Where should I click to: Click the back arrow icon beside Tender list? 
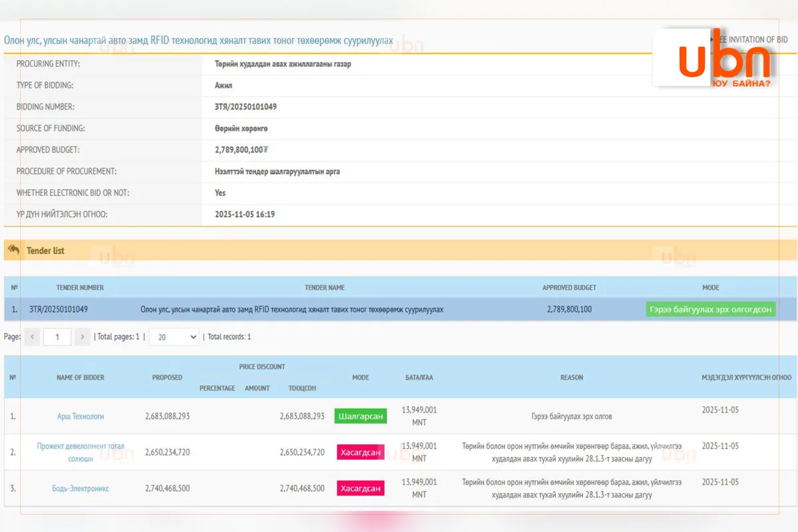click(13, 249)
